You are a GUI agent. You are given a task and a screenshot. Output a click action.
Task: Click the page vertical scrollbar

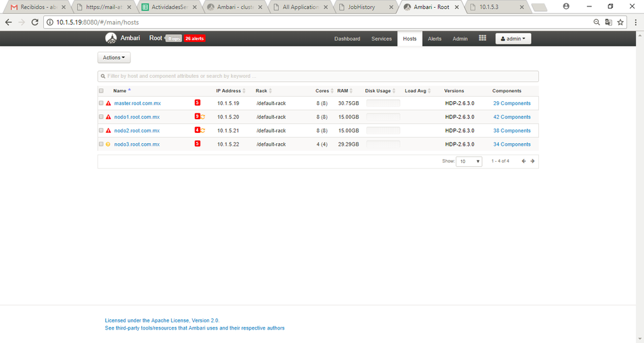pos(640,187)
